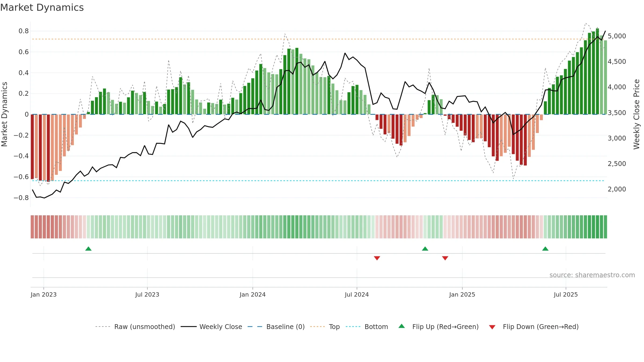Click the red Flip Down triangle icon in legend
Image resolution: width=644 pixels, height=362 pixels.
click(492, 327)
